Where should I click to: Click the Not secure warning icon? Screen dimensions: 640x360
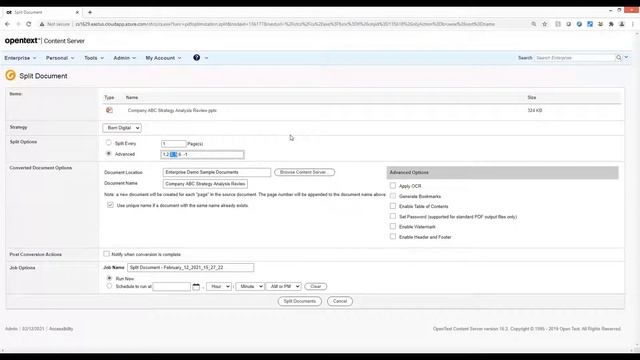42,24
